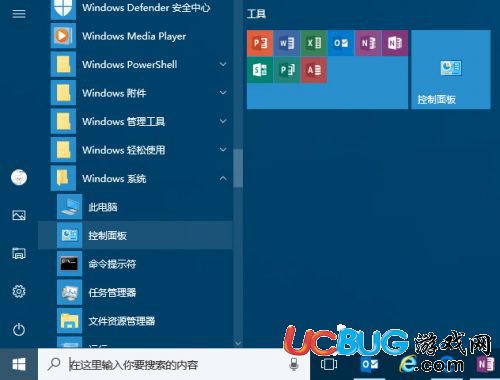Open 文件资源管理器 from the list
Screen dimensions: 500x380
[x=144, y=321]
